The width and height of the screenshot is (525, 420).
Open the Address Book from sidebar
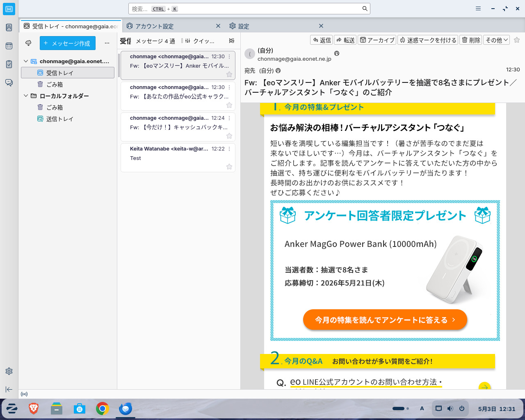click(9, 27)
